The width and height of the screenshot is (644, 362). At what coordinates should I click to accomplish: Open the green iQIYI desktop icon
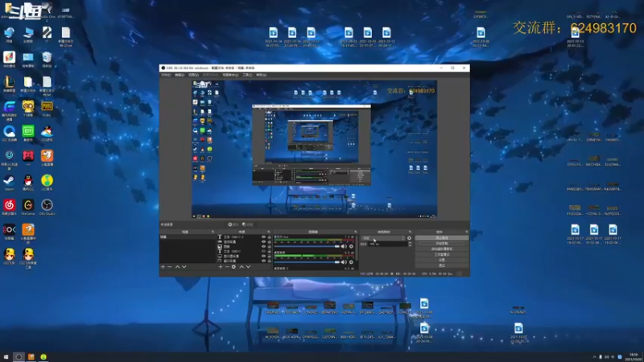28,134
